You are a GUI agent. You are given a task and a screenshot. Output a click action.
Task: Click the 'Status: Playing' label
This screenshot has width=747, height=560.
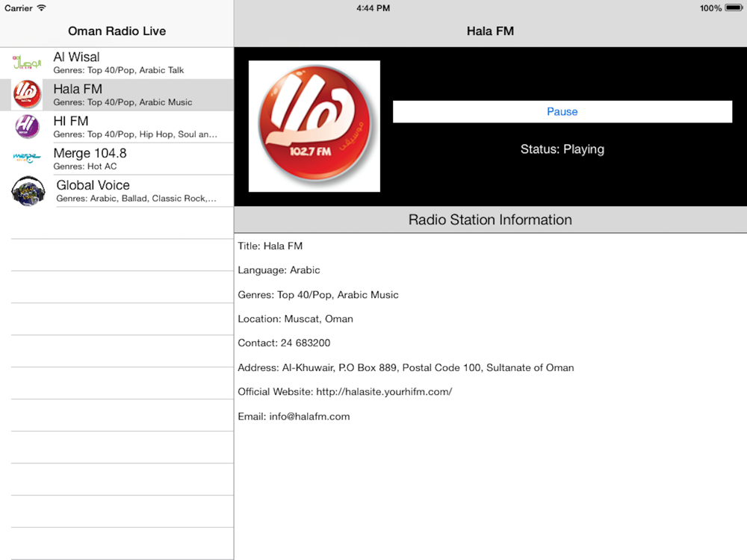562,149
